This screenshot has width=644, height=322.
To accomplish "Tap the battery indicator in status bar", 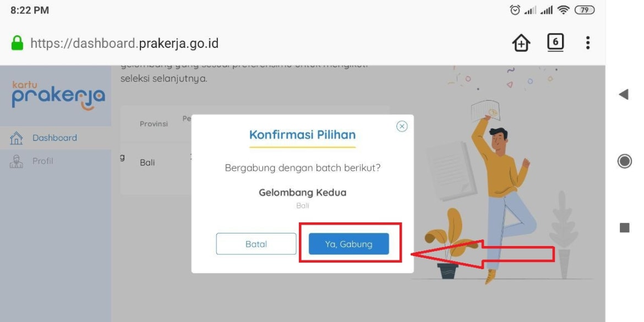I will 584,10.
